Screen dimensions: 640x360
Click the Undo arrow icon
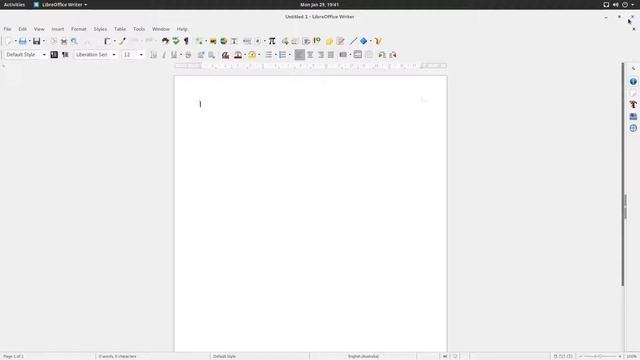click(165, 41)
